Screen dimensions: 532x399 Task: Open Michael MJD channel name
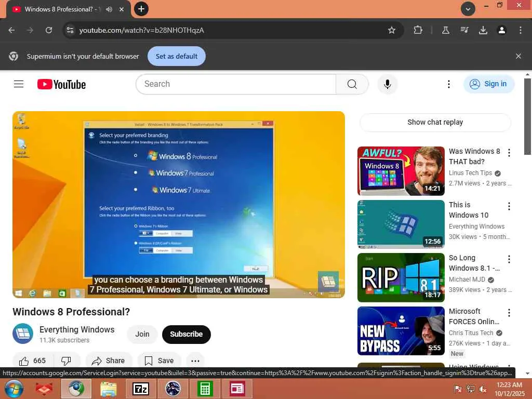point(467,280)
